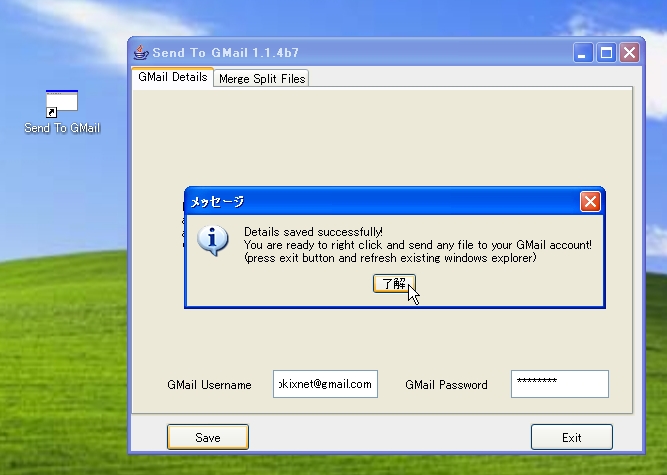This screenshot has height=475, width=667.
Task: Focus the GMail Username input field
Action: click(325, 384)
